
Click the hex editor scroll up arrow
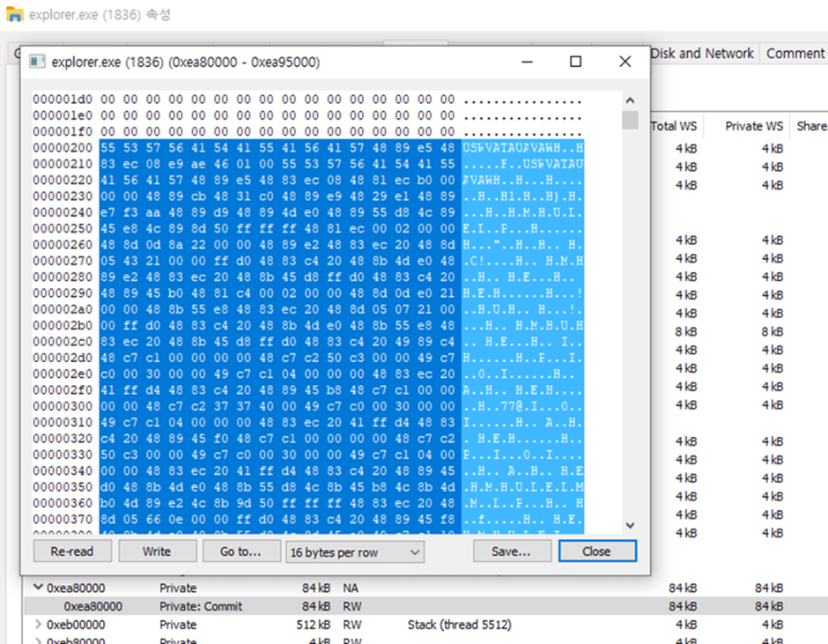[630, 100]
